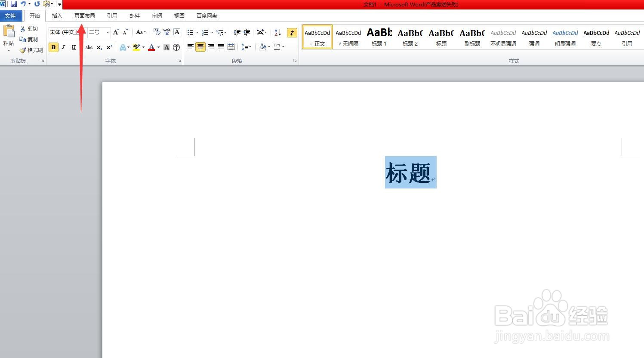Apply shading paint bucket
Image resolution: width=644 pixels, height=358 pixels.
pyautogui.click(x=262, y=47)
